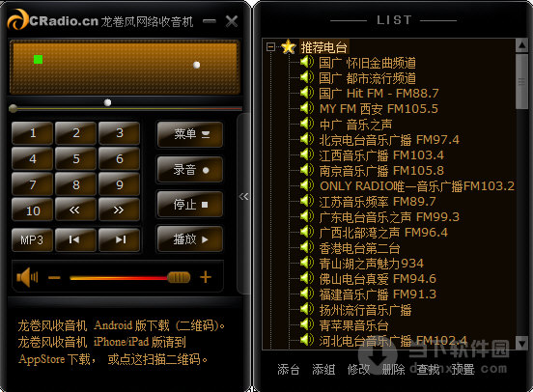Click the volume slider handle

[x=179, y=277]
